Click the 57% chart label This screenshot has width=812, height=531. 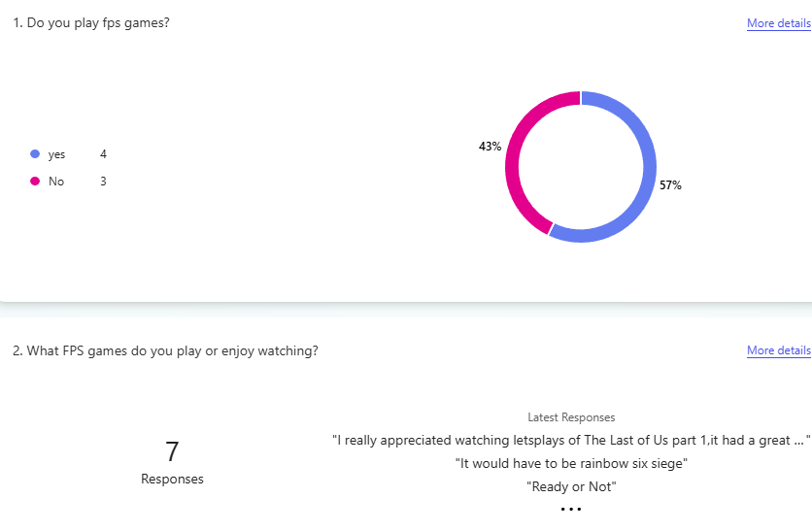pos(670,185)
